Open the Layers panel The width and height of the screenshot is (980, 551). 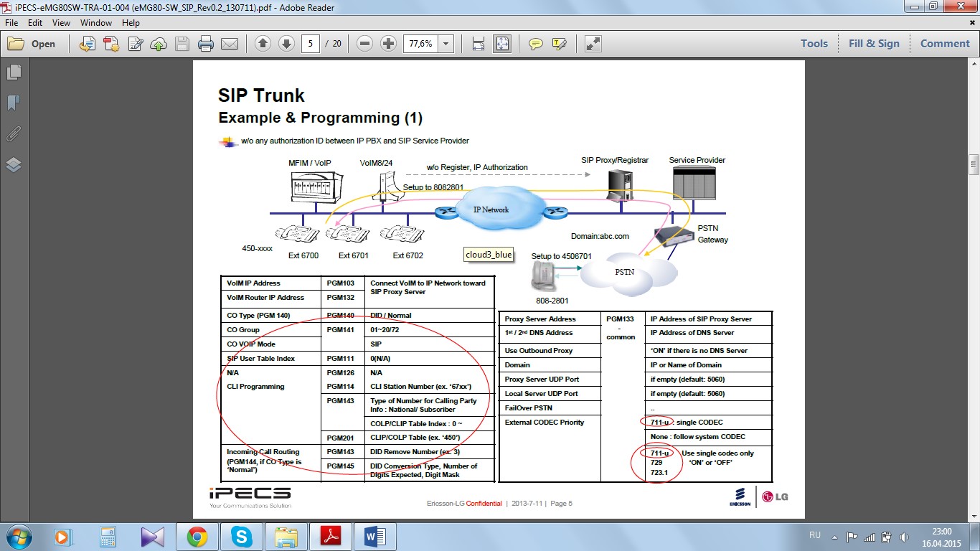coord(13,165)
